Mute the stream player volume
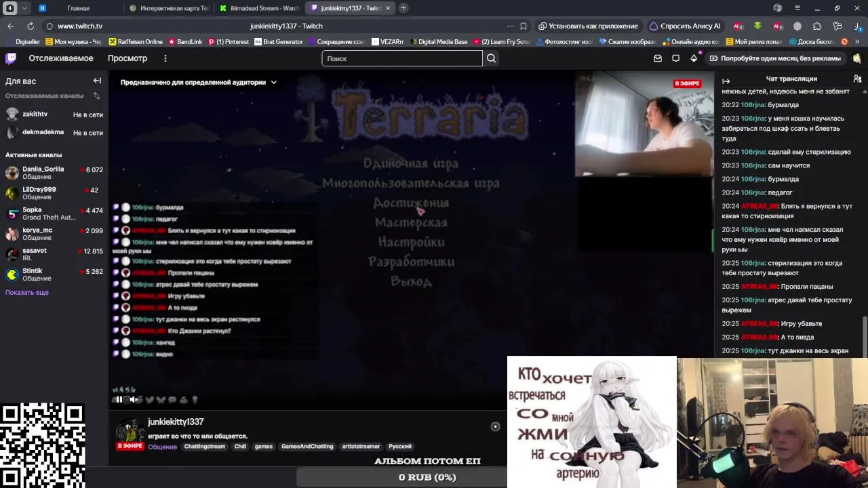The height and width of the screenshot is (488, 868). (x=134, y=399)
